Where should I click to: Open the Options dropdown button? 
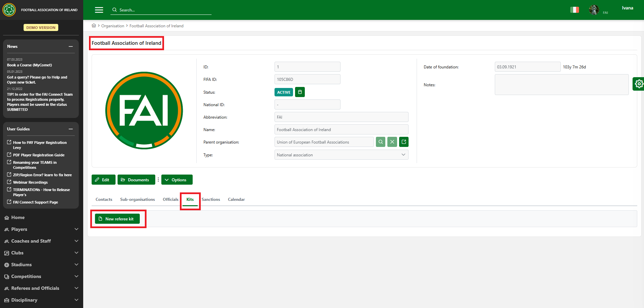(177, 180)
